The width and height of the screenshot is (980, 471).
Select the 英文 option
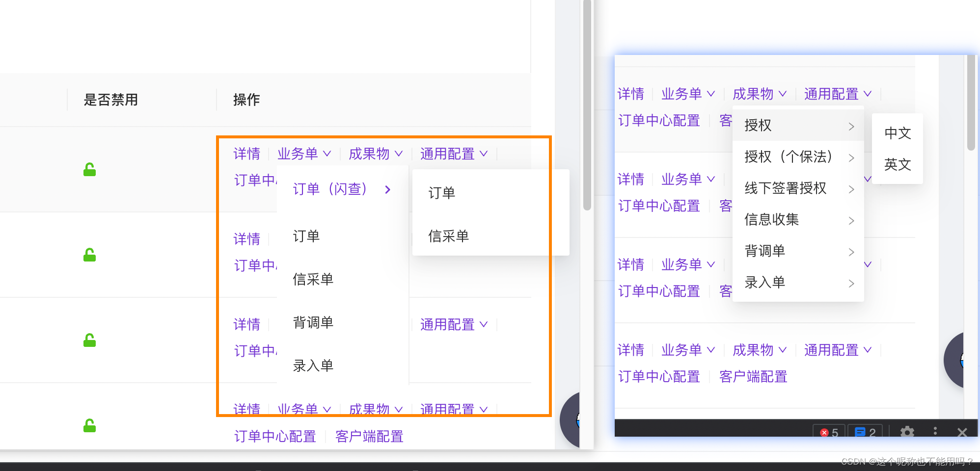(x=898, y=165)
